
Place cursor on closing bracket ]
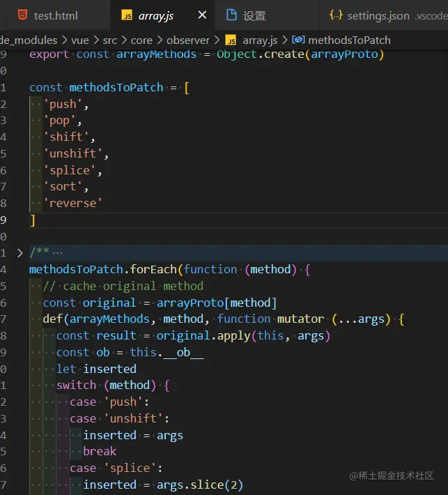32,220
